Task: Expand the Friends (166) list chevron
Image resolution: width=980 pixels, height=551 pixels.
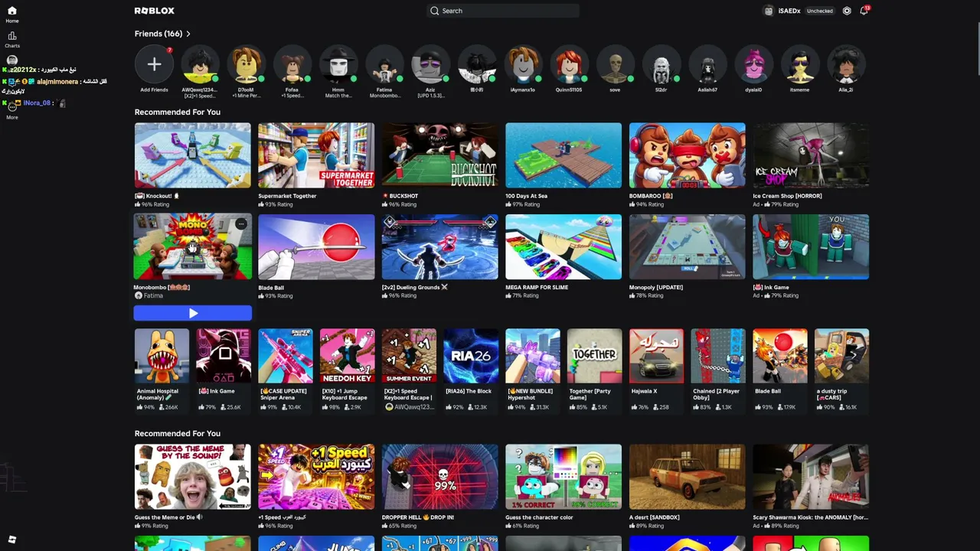Action: click(188, 34)
